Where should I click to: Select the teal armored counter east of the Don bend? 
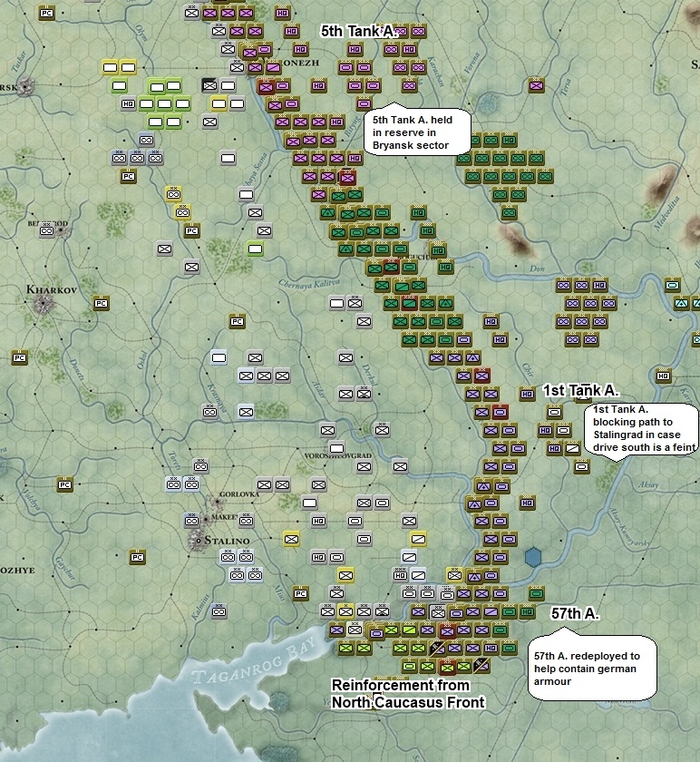point(672,285)
